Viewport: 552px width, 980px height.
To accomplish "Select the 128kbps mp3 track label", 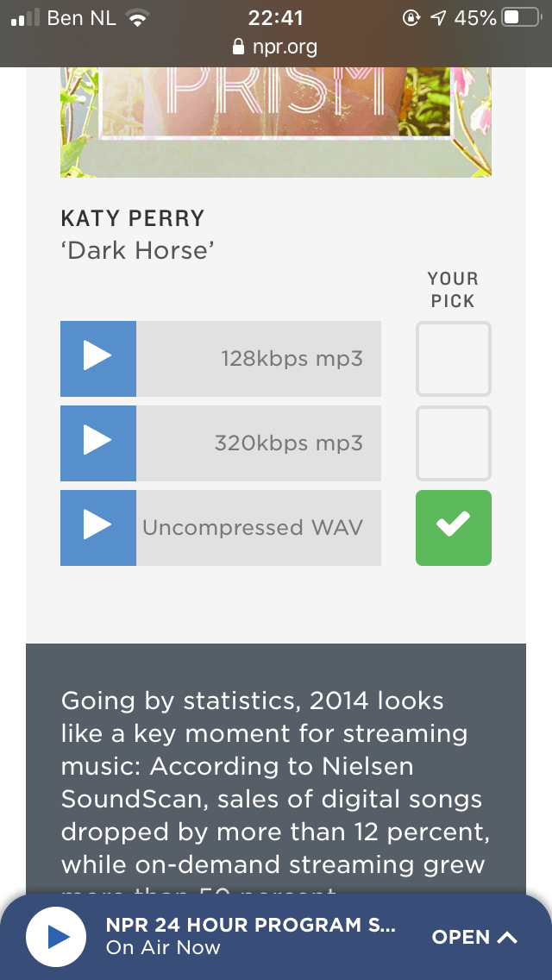I will [x=292, y=359].
